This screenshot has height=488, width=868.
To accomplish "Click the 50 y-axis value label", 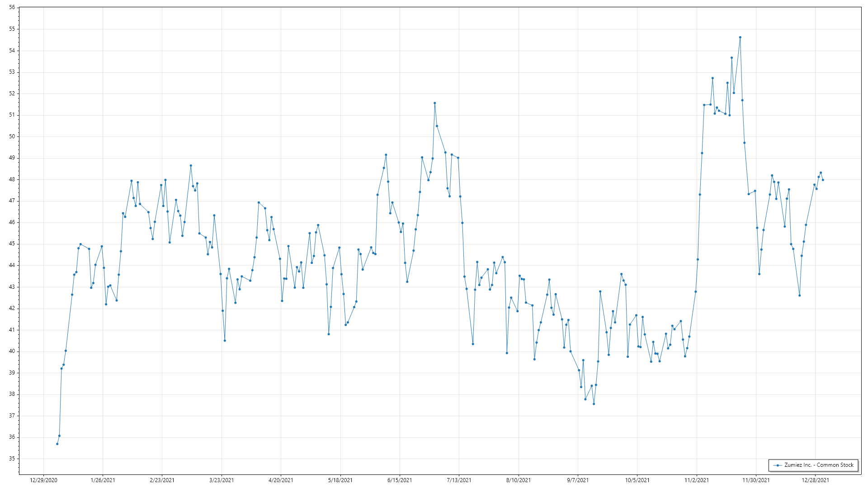I will pyautogui.click(x=12, y=136).
